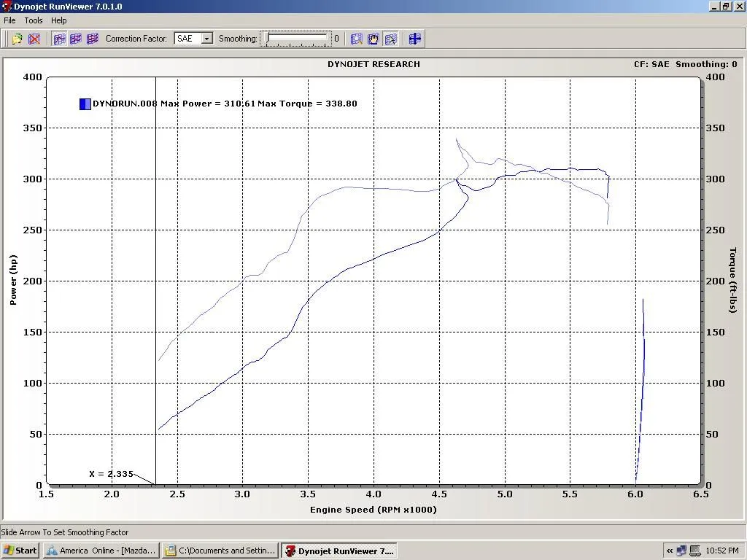Open the Correction Factor SAE dropdown
747x560 pixels.
tap(207, 39)
